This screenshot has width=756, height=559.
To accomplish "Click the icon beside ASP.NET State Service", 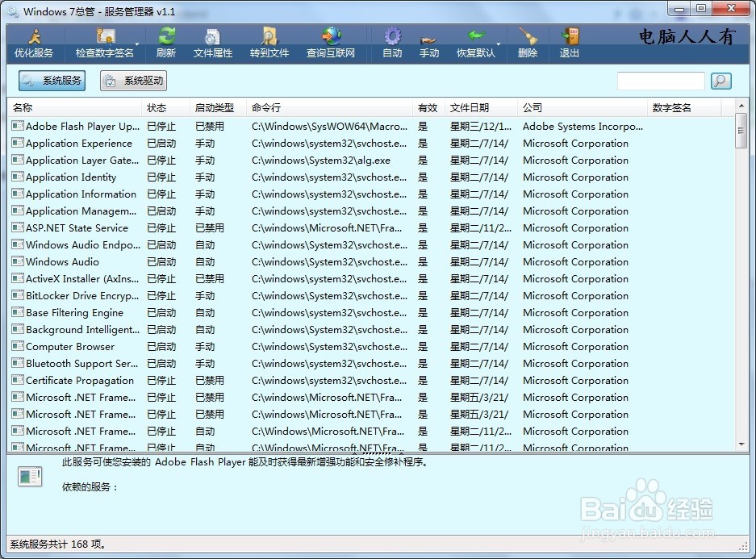I will [18, 227].
